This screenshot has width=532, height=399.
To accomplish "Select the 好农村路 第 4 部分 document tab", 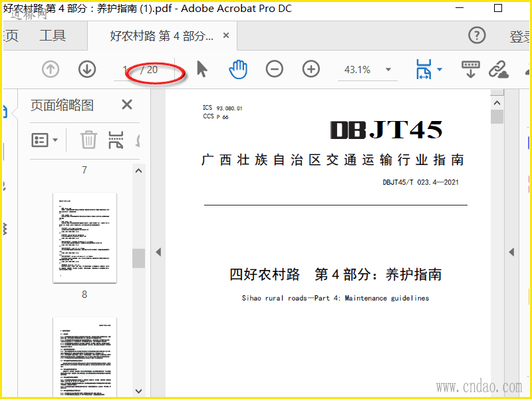I will click(x=162, y=36).
